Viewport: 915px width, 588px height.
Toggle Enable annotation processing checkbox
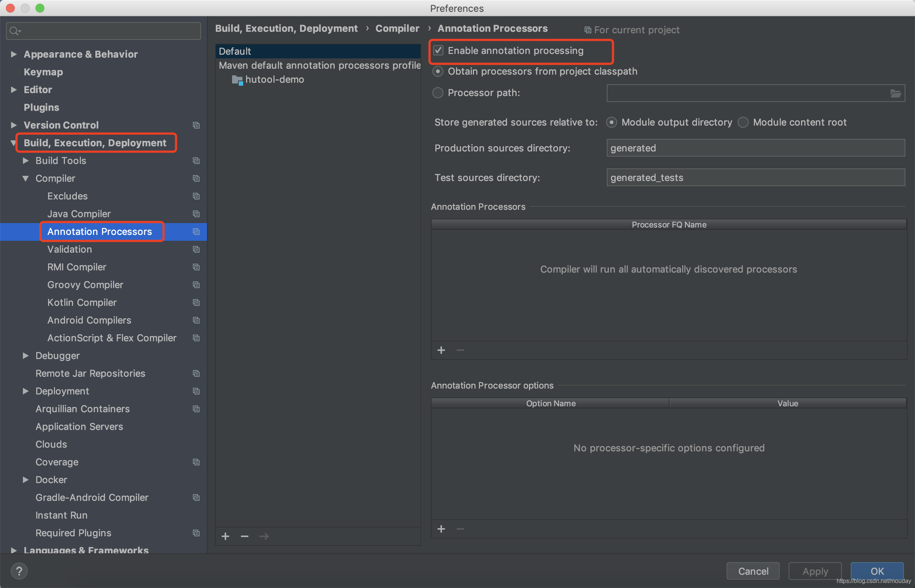438,50
